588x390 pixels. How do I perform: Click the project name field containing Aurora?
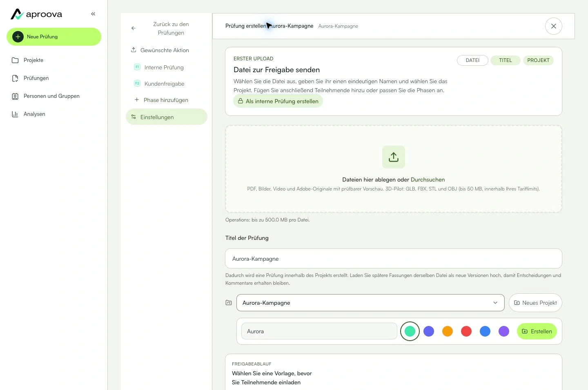319,331
